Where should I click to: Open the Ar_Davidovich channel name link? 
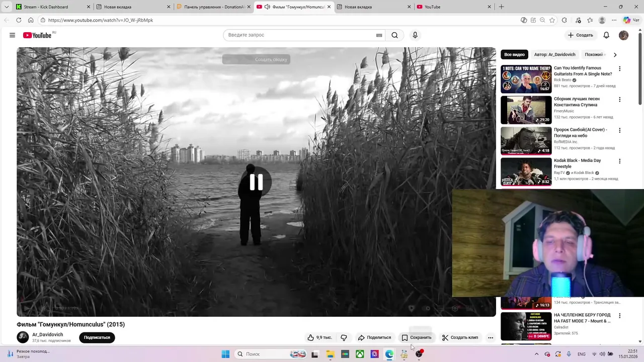click(48, 334)
